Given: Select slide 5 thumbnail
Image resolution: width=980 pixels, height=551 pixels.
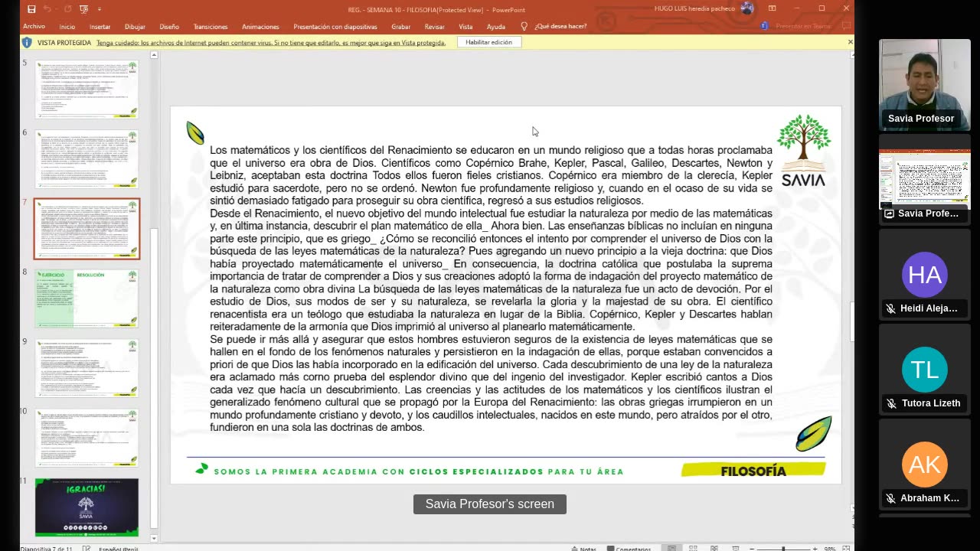Looking at the screenshot, I should 87,89.
